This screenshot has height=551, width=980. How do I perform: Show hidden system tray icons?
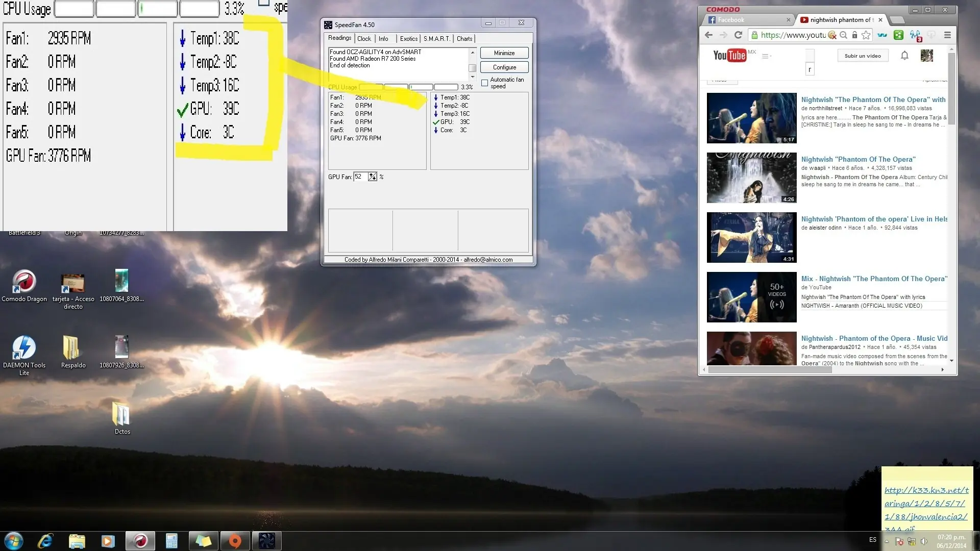tap(887, 541)
